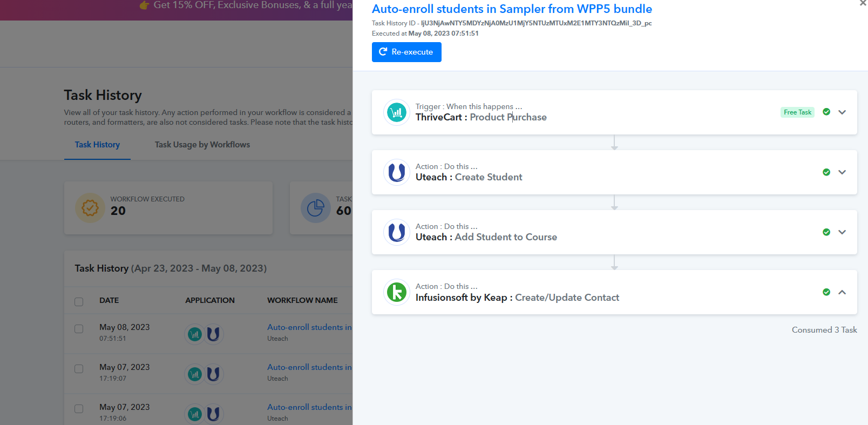Open Auto-enroll students link in 17:19:07 row
Viewport: 868px width, 425px height.
309,367
